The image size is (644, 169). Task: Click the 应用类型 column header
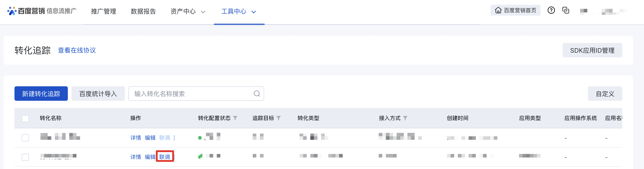[530, 118]
